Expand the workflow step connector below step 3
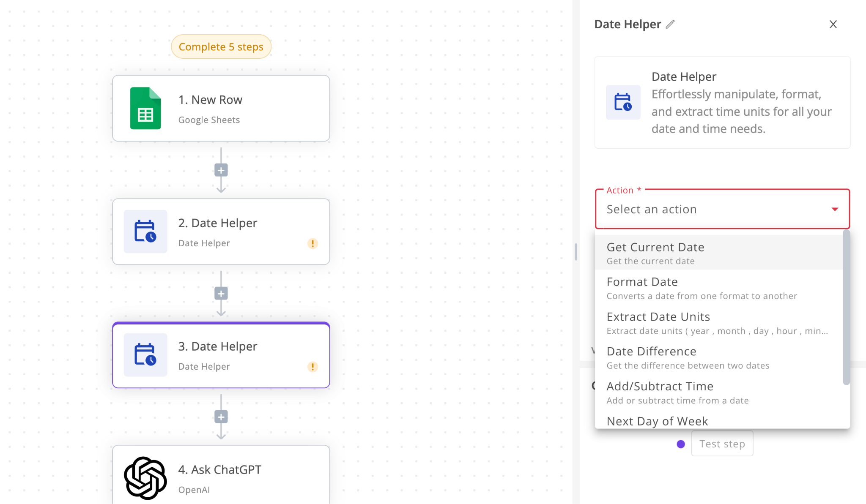The image size is (866, 504). 221,417
